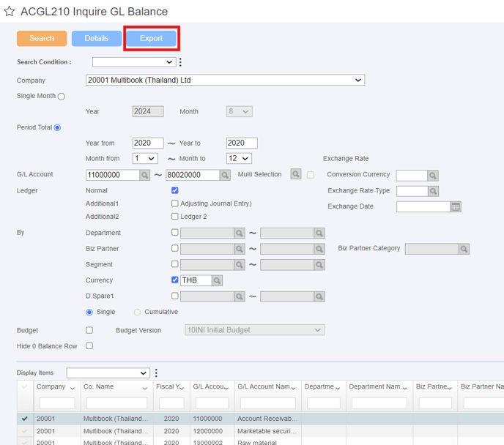Open Conversion Currency lookup icon
Screen dimensions: 504x445
pyautogui.click(x=433, y=176)
